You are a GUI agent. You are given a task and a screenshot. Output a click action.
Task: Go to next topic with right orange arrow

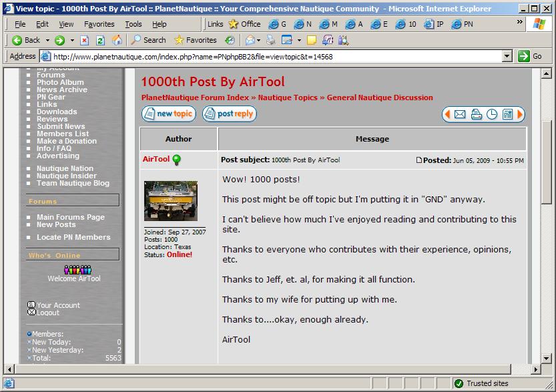pyautogui.click(x=520, y=115)
